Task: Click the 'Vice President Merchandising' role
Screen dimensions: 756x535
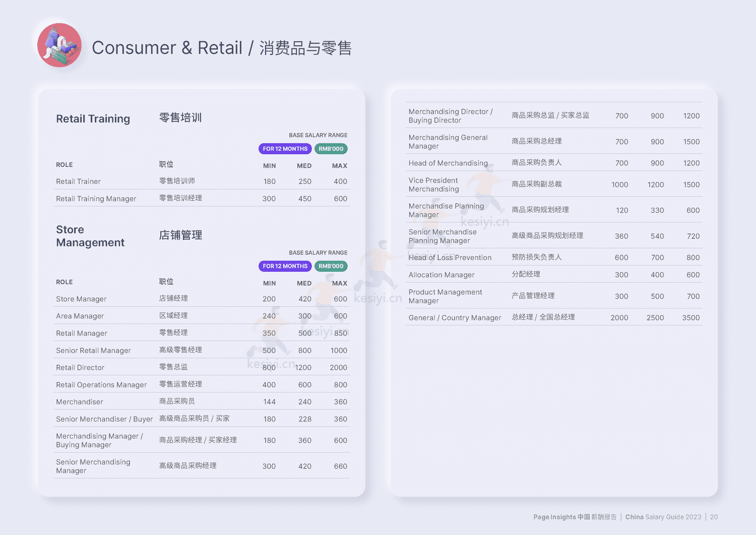Action: (x=433, y=185)
